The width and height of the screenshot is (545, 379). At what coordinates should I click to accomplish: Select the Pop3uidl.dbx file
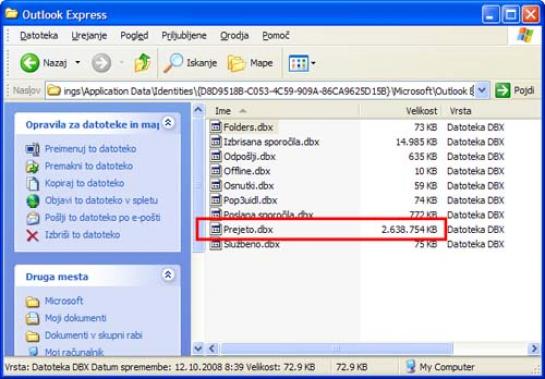[x=250, y=200]
